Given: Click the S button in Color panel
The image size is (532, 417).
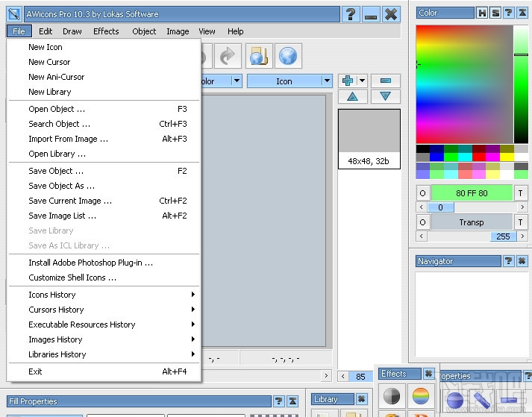Looking at the screenshot, I should pyautogui.click(x=495, y=13).
